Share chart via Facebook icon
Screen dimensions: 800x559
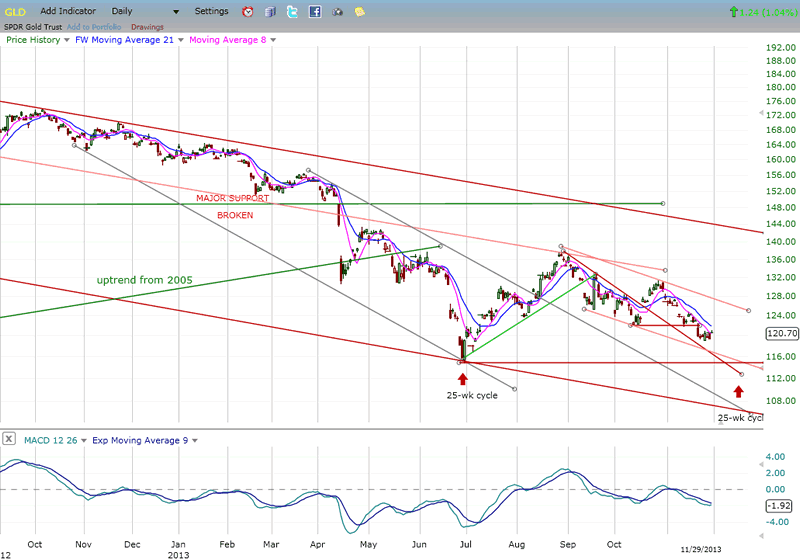click(315, 12)
